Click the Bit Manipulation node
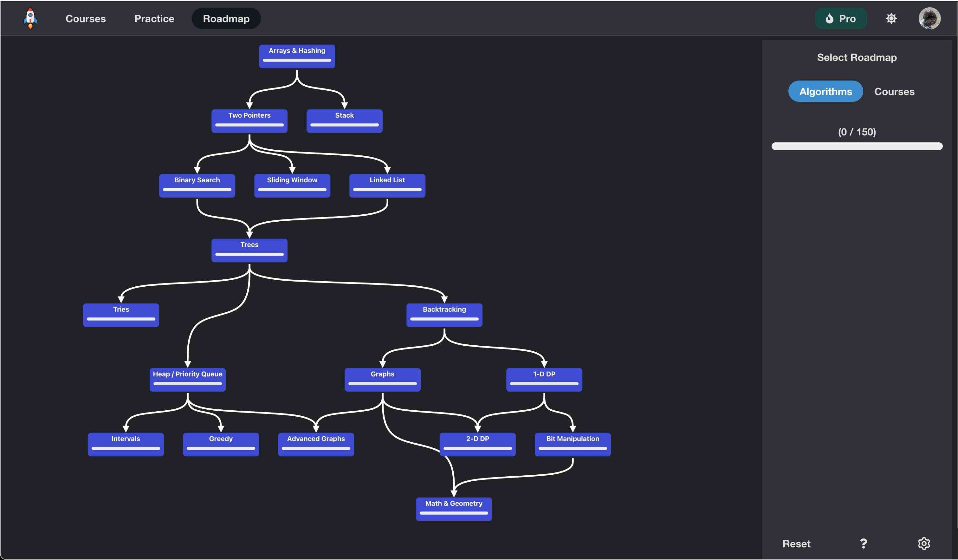Viewport: 958px width, 560px height. [573, 444]
